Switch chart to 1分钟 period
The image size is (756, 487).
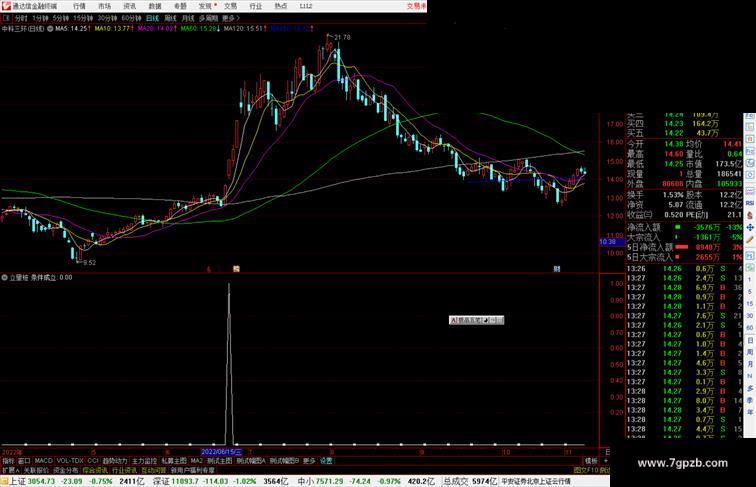tap(40, 18)
